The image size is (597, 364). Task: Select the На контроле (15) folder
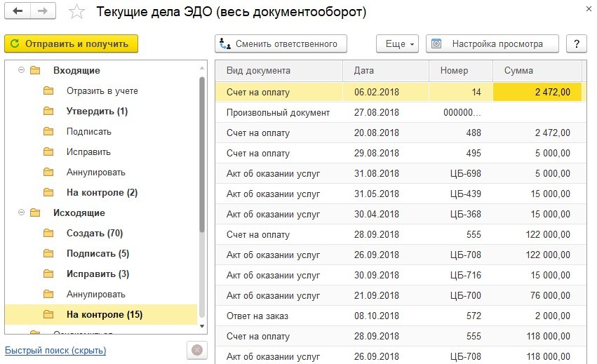coord(105,315)
